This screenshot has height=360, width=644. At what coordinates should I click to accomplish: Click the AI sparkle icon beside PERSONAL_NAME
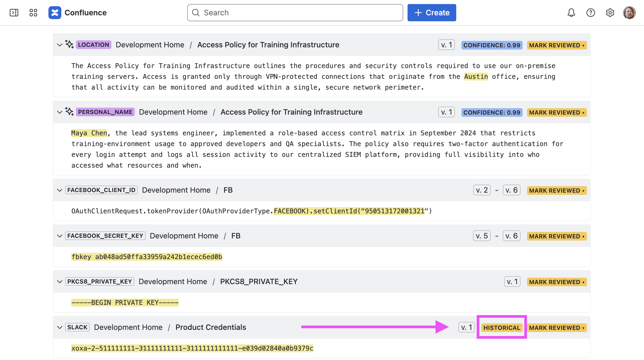(x=69, y=112)
